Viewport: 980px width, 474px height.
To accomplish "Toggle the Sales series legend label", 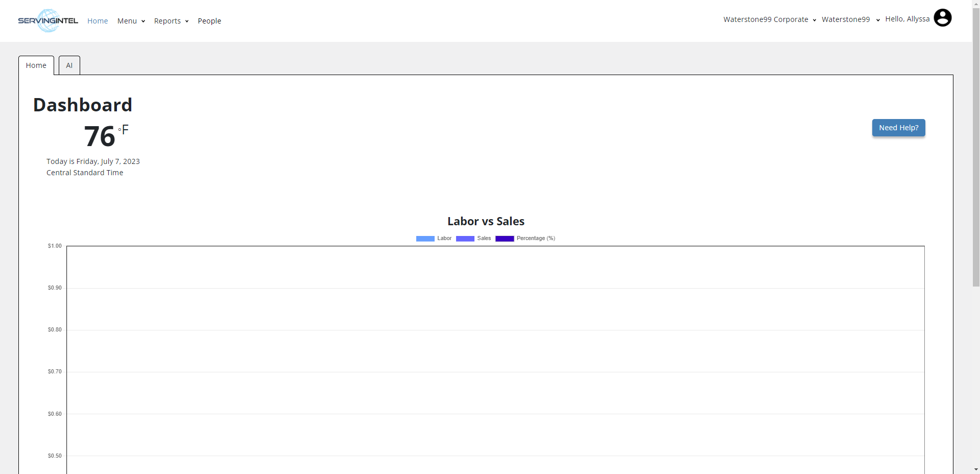I will 484,239.
